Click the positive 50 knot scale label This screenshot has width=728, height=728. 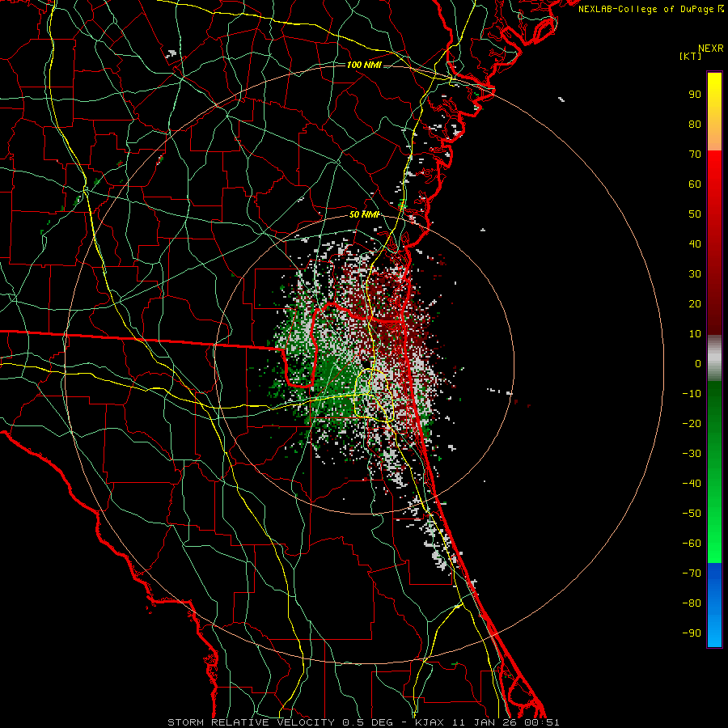point(695,214)
